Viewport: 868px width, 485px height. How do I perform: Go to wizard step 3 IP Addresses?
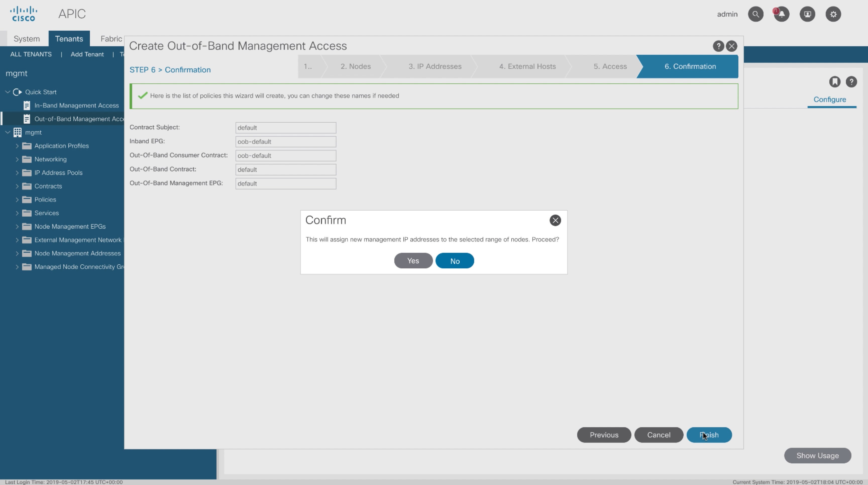click(435, 66)
